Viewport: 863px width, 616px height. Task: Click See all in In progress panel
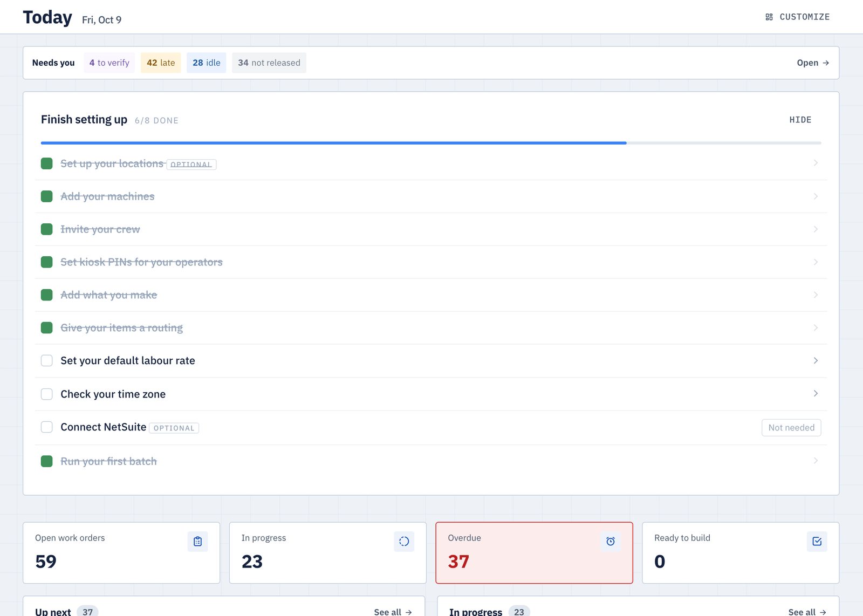807,612
